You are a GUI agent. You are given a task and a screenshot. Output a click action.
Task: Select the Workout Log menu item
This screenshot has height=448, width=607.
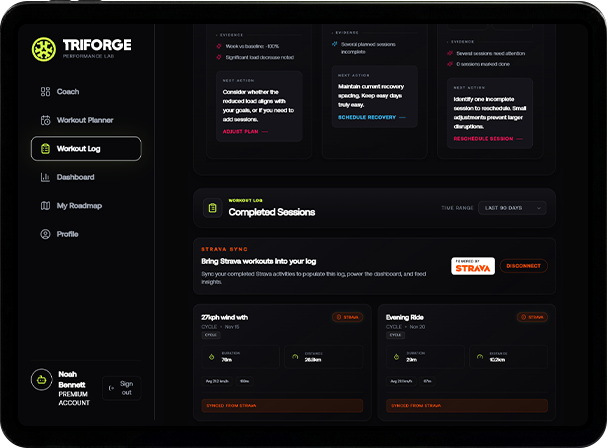pyautogui.click(x=85, y=149)
